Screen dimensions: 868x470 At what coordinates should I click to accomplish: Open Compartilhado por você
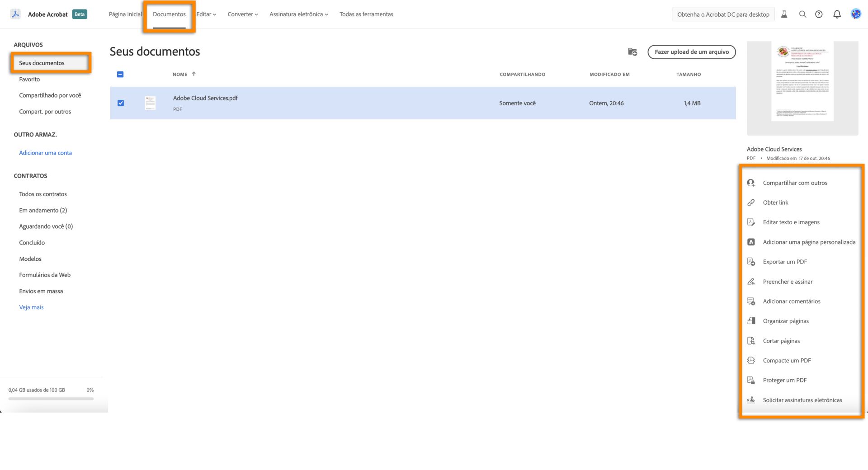point(50,95)
